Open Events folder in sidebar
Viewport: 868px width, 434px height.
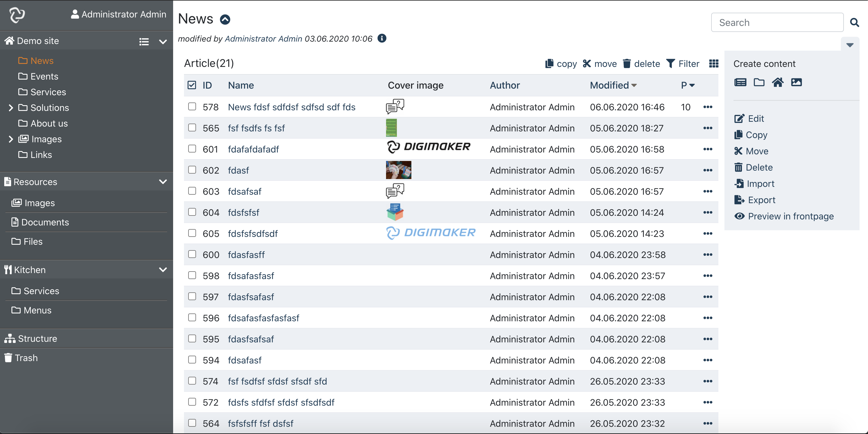[44, 77]
